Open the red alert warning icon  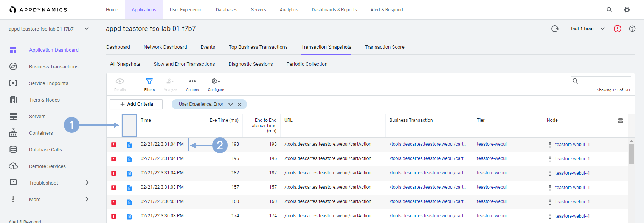pos(617,29)
